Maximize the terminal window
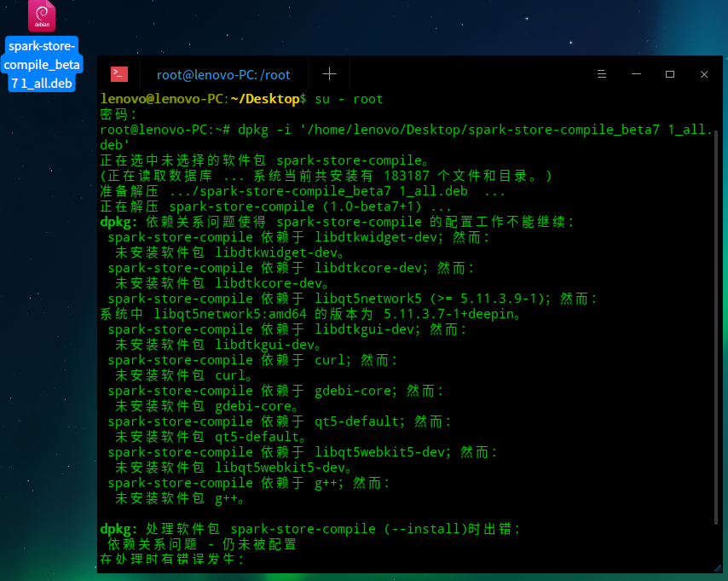Screen dimensions: 728x581 (670, 74)
